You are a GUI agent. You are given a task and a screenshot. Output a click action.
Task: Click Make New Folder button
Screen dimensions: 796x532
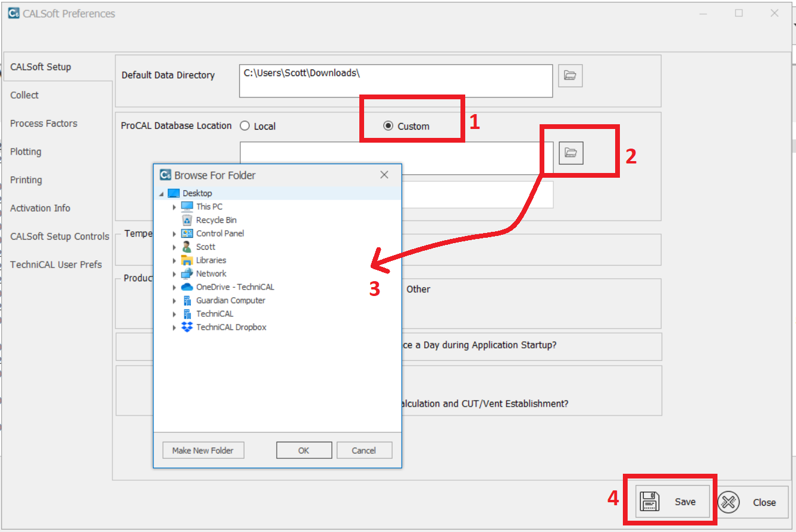click(203, 451)
